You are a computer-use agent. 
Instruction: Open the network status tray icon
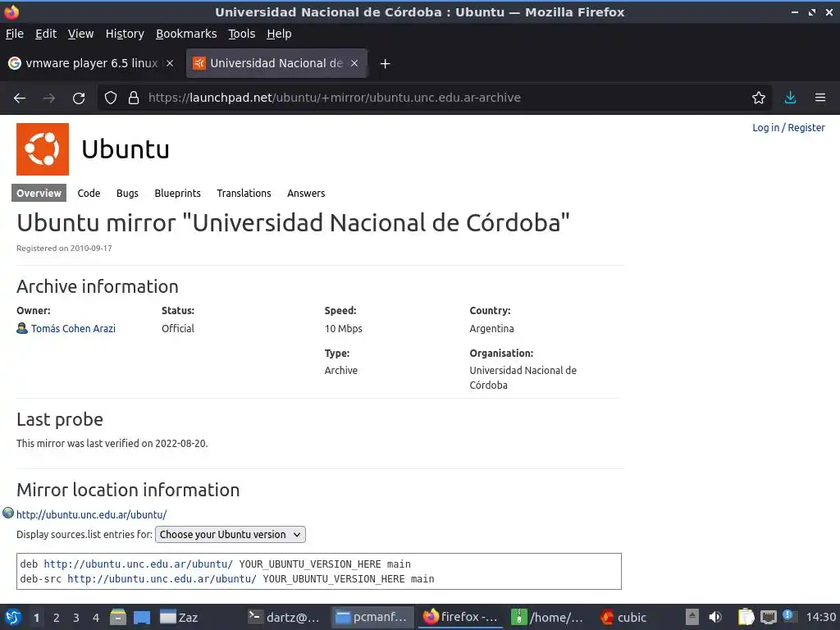click(768, 617)
